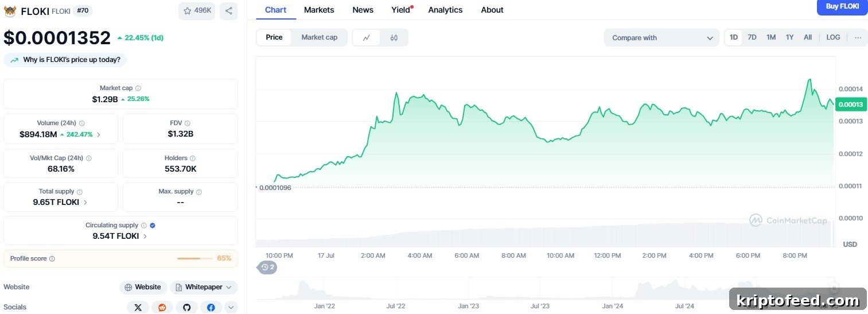Click the 553.70K holders value
868x314 pixels.
point(181,169)
